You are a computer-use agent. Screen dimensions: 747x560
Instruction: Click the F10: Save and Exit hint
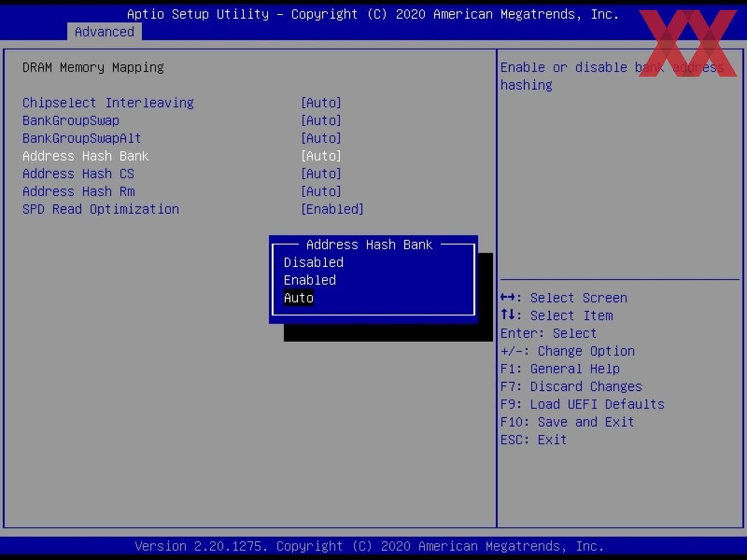[x=567, y=422]
